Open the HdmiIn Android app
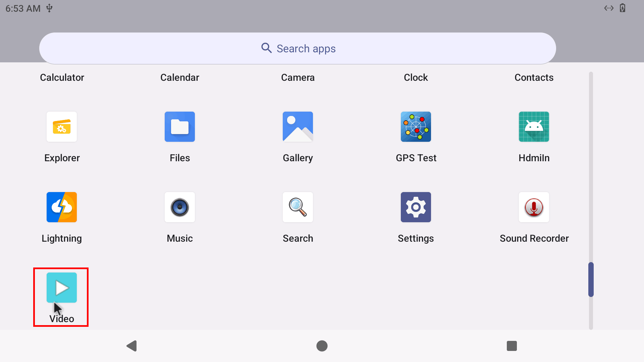Screen dimensions: 644x362 (534, 127)
